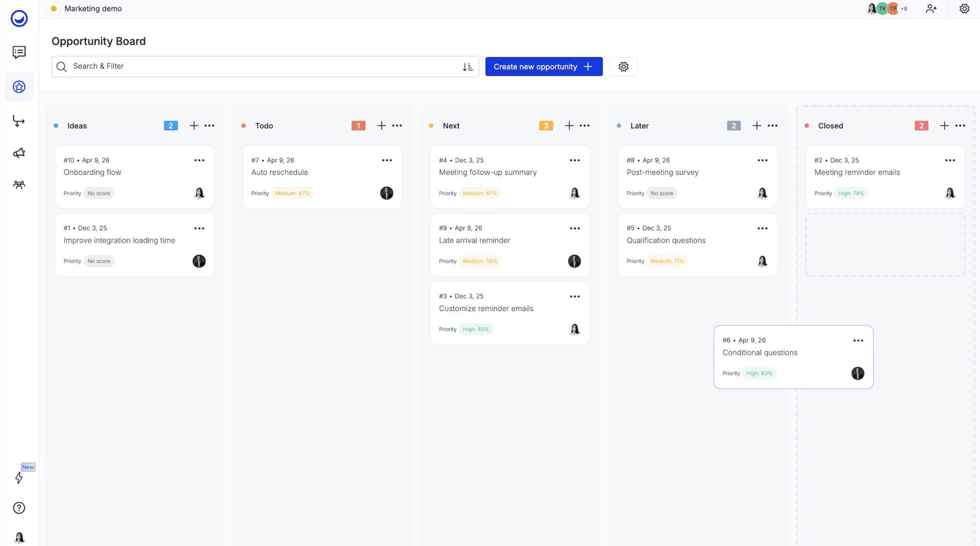Add a card to the Todo column

pyautogui.click(x=381, y=126)
